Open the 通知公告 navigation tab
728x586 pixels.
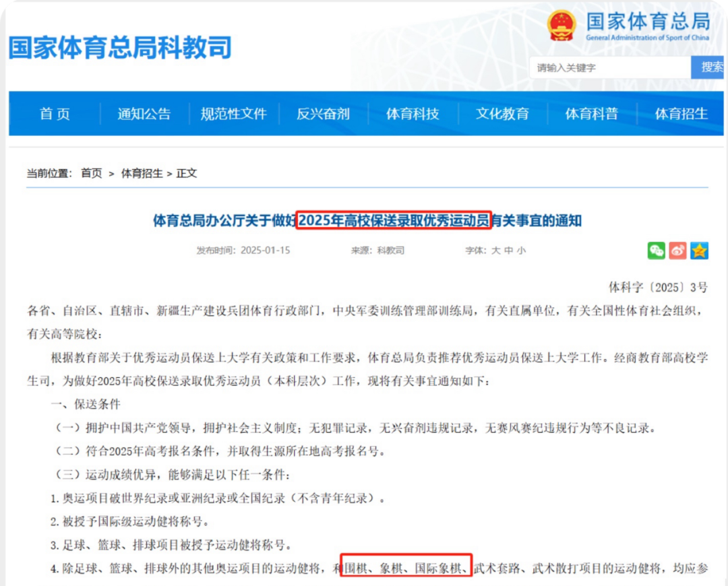(x=144, y=114)
